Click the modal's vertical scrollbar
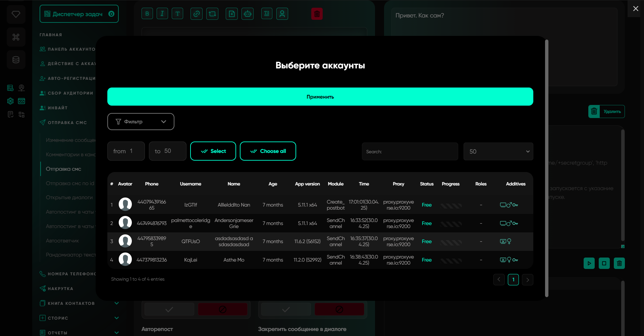Screen dimensions: 644x336 tap(546, 168)
